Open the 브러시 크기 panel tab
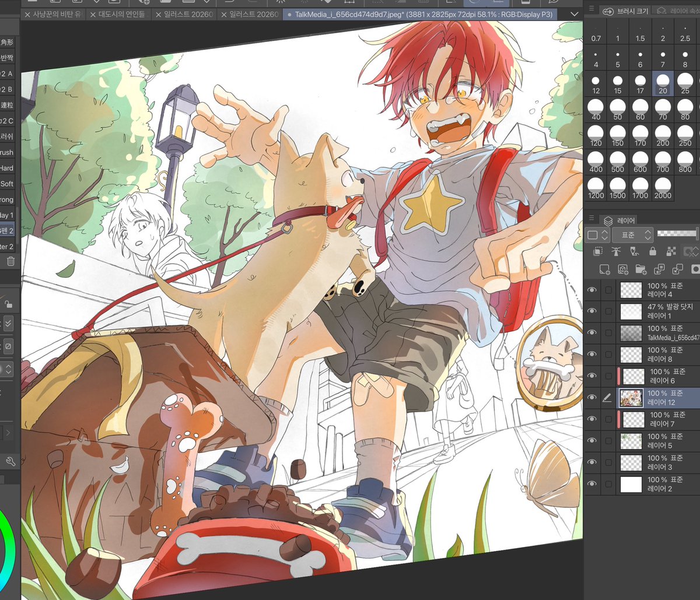Image resolution: width=700 pixels, height=600 pixels. pyautogui.click(x=626, y=10)
